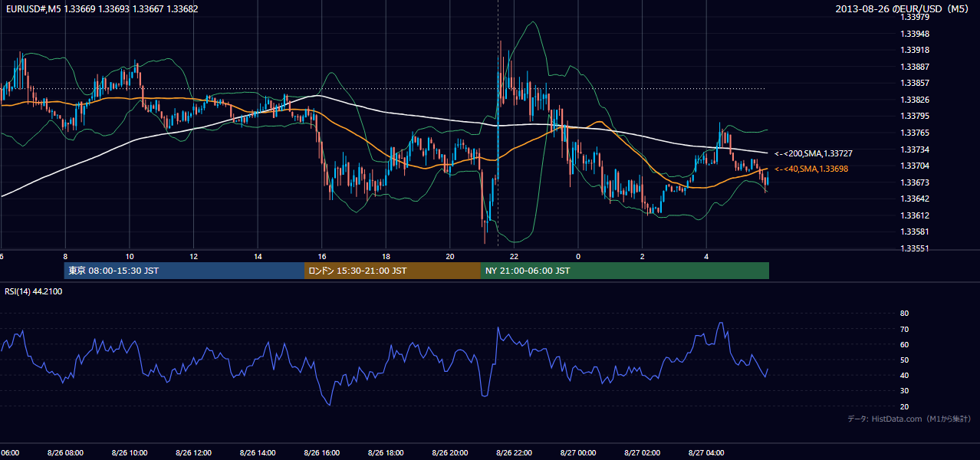Viewport: 980px width, 460px height.
Task: Click RSI level 70 on the indicator scale
Action: (904, 329)
